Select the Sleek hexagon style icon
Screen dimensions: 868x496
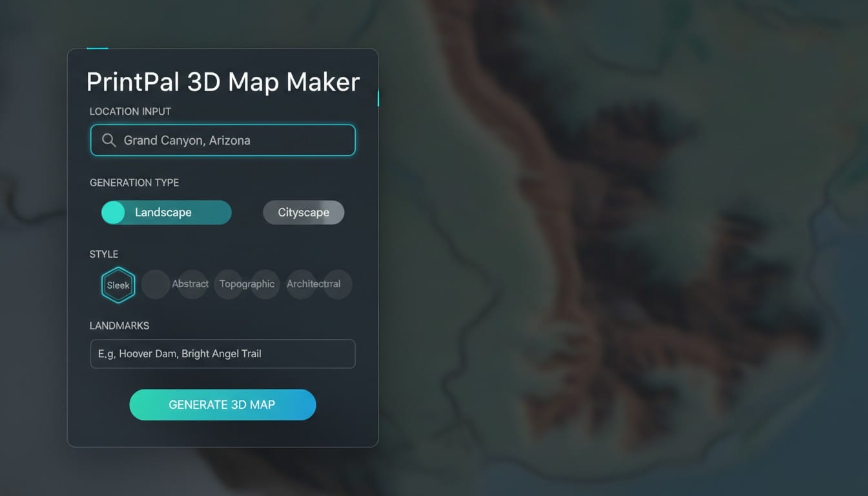pyautogui.click(x=118, y=285)
